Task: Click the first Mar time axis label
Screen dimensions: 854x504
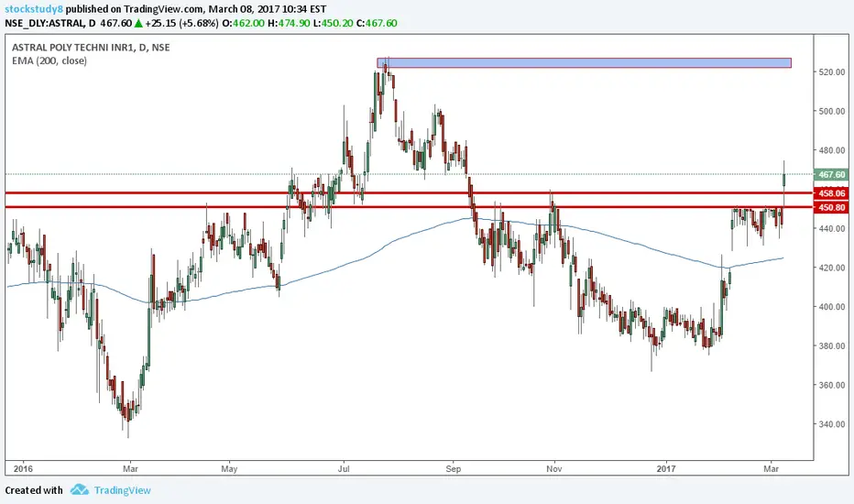Action: [x=130, y=468]
